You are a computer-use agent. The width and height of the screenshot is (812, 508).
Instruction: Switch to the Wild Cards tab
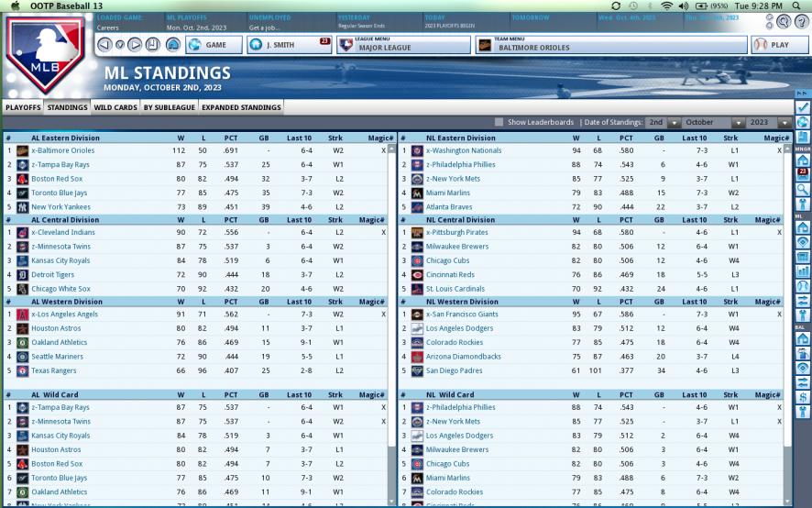click(x=115, y=107)
